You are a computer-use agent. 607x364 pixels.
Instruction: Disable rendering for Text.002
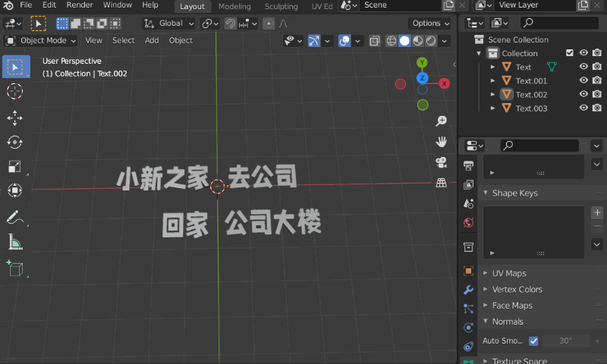(597, 94)
